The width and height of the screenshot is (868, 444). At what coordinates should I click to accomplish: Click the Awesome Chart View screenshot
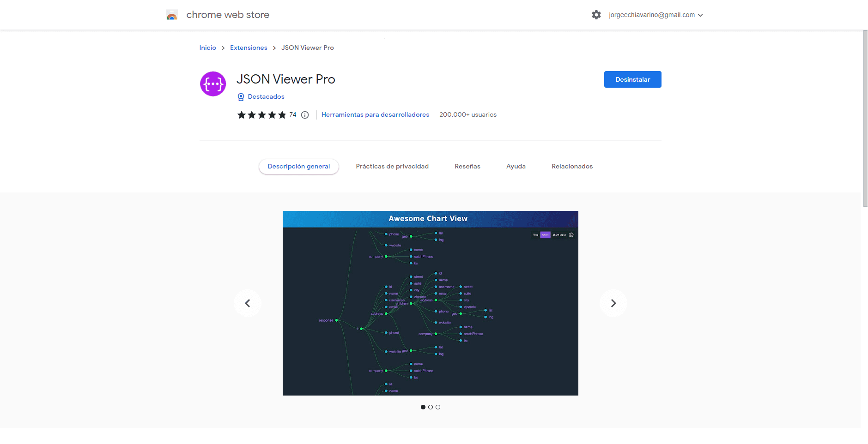pyautogui.click(x=431, y=303)
